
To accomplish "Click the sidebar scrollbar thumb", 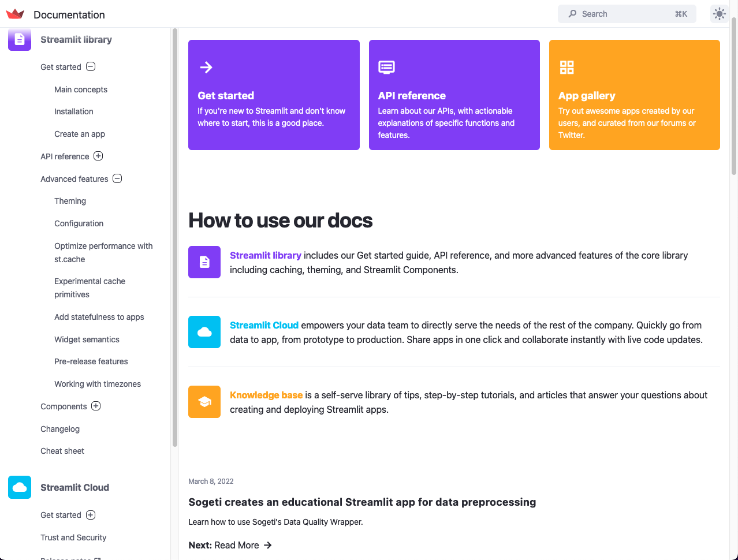I will point(175,237).
